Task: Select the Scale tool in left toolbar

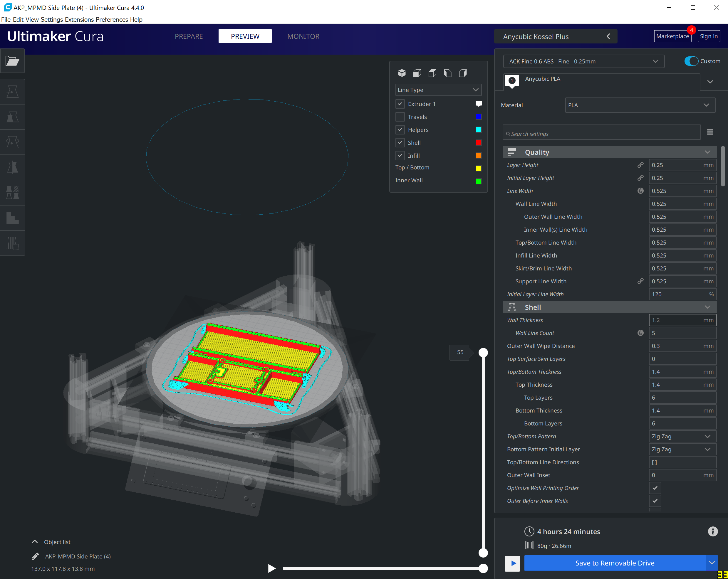Action: coord(13,117)
